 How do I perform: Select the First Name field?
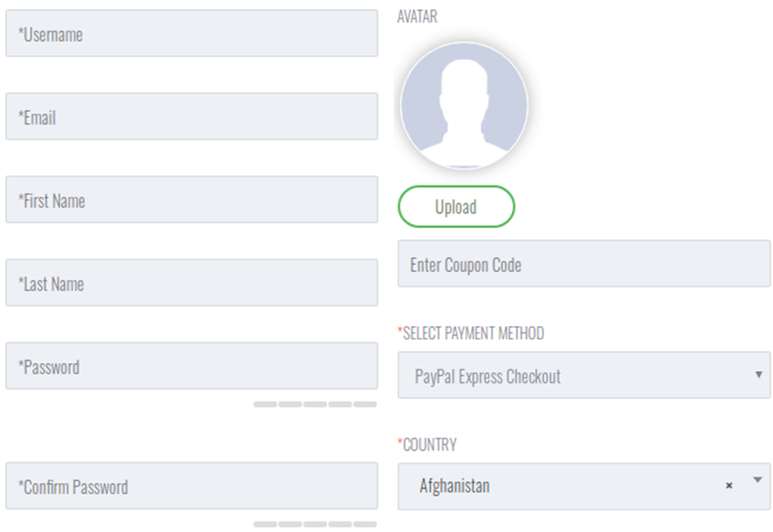click(192, 200)
